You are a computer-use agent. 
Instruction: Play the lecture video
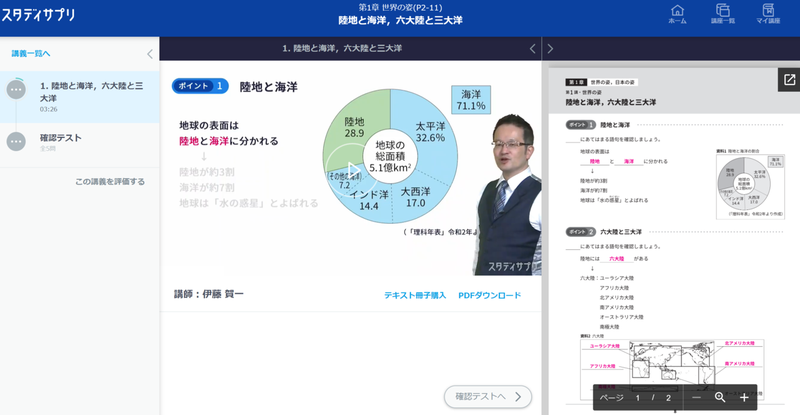tap(351, 170)
